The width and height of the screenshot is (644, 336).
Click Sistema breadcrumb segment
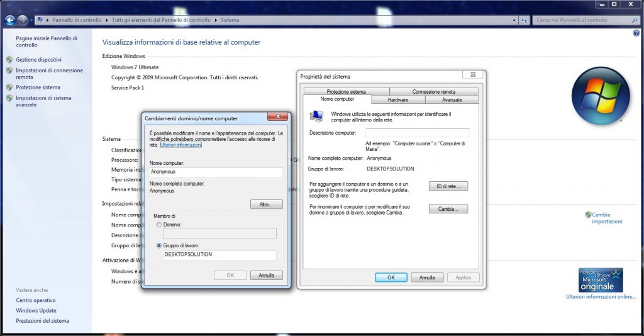230,20
